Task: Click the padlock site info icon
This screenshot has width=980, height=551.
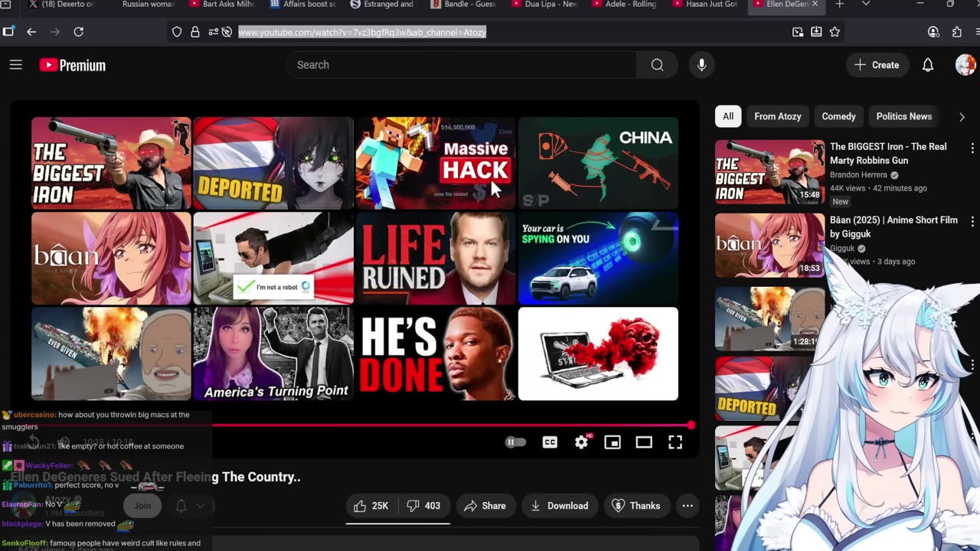Action: (x=195, y=32)
